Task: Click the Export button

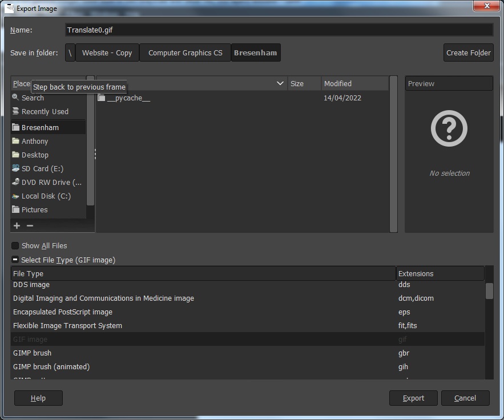Action: (x=413, y=398)
